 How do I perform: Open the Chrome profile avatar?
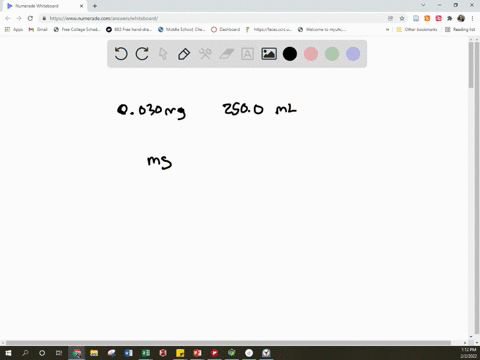click(x=461, y=18)
